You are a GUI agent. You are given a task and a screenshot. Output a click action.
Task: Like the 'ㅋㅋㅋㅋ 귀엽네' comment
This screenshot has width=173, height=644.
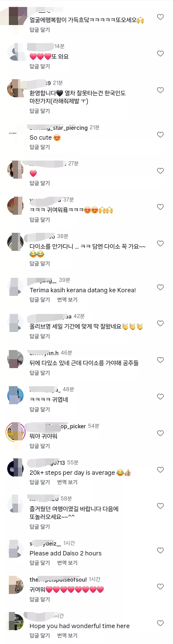click(x=160, y=397)
